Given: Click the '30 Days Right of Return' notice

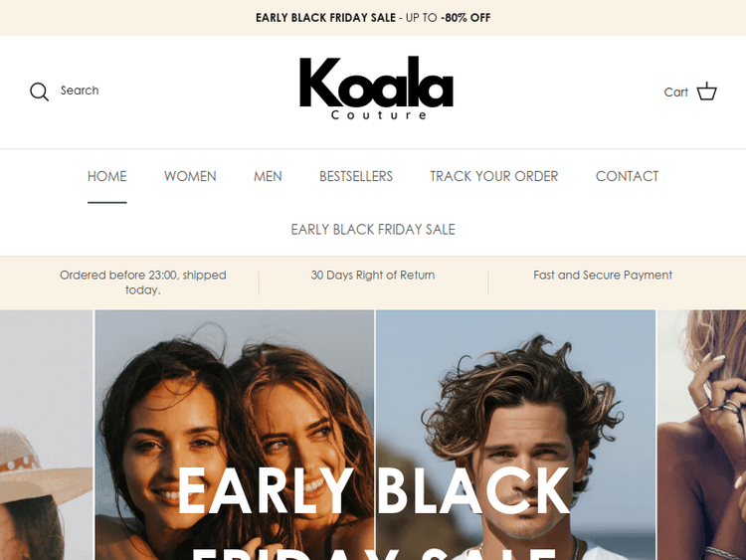Looking at the screenshot, I should click(373, 275).
